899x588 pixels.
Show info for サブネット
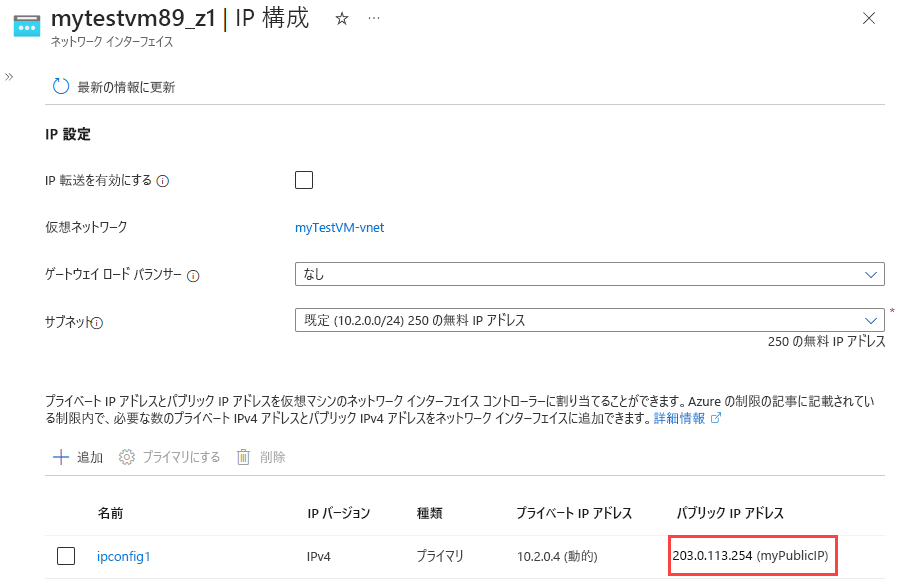pos(97,323)
